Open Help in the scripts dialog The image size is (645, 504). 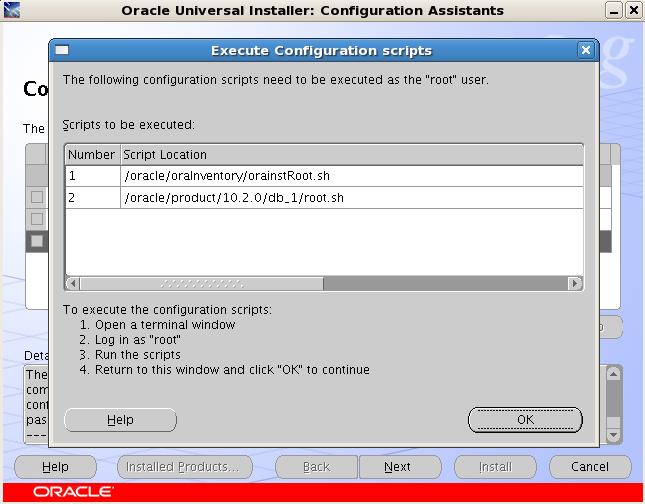[120, 420]
